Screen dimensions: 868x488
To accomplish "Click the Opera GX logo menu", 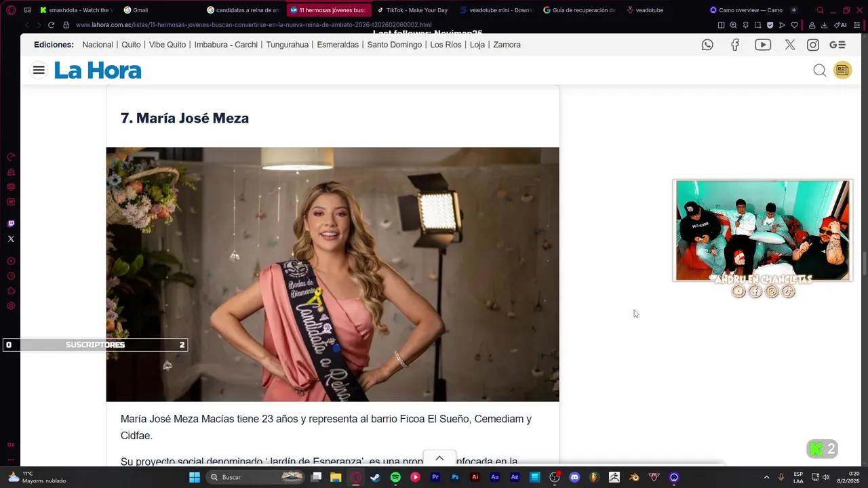I will (x=11, y=10).
